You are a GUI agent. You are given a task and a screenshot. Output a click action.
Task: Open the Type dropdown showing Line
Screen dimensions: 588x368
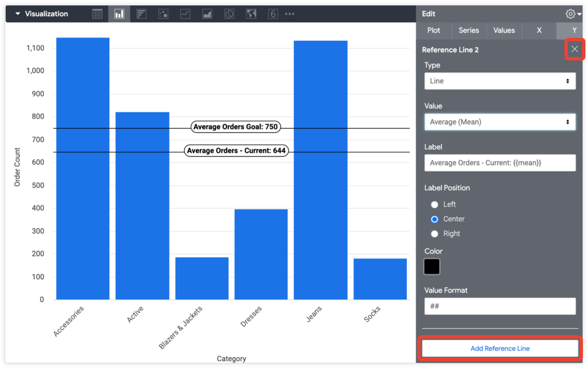coord(500,81)
